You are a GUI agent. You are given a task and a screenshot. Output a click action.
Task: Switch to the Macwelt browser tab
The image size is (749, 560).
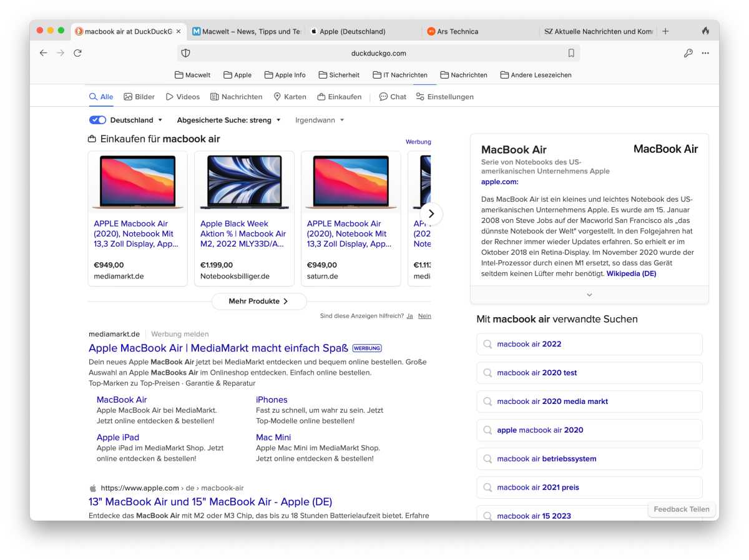(246, 31)
